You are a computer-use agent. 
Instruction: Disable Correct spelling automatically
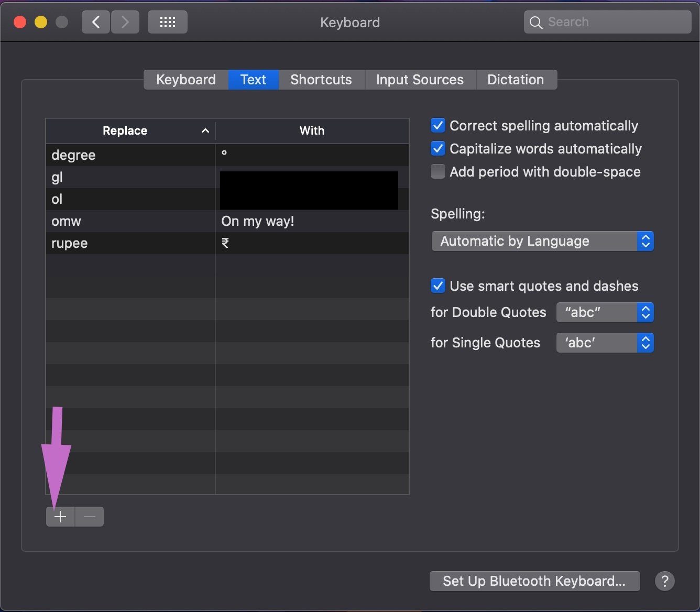coord(438,126)
